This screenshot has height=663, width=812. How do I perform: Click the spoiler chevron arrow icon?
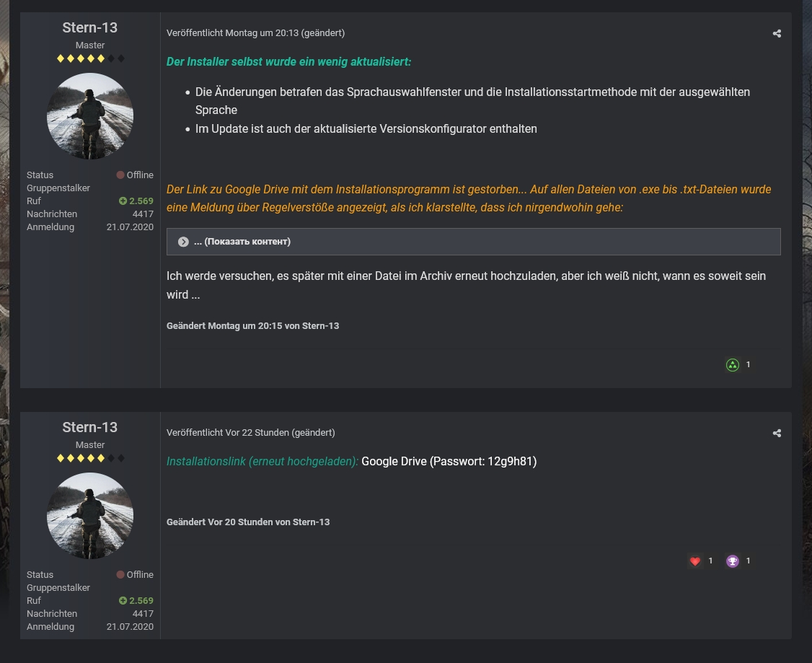point(183,242)
